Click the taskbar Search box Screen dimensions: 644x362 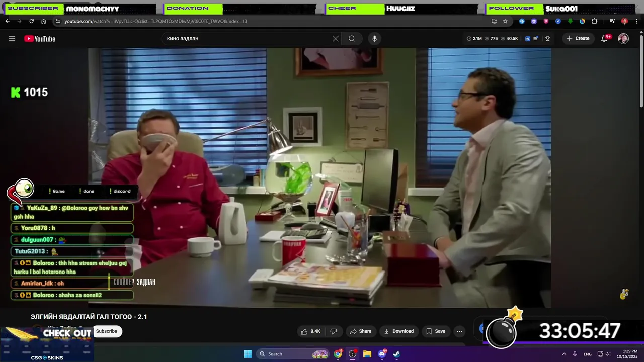tap(293, 354)
